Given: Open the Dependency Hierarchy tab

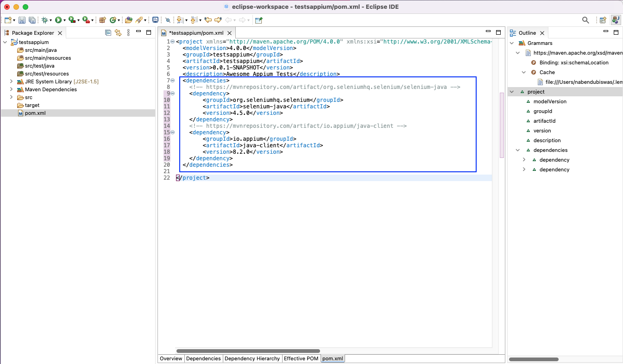Looking at the screenshot, I should coord(252,358).
